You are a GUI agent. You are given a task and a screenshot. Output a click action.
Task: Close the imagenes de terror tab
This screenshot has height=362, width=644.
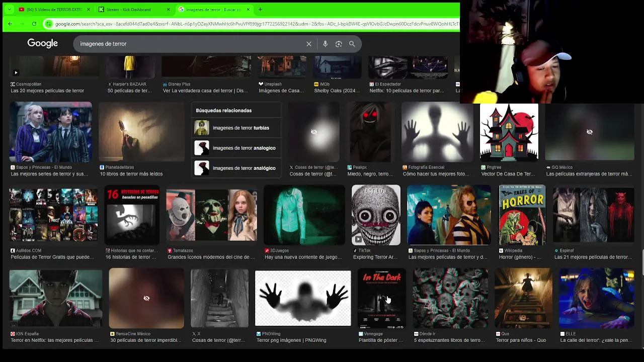click(249, 10)
